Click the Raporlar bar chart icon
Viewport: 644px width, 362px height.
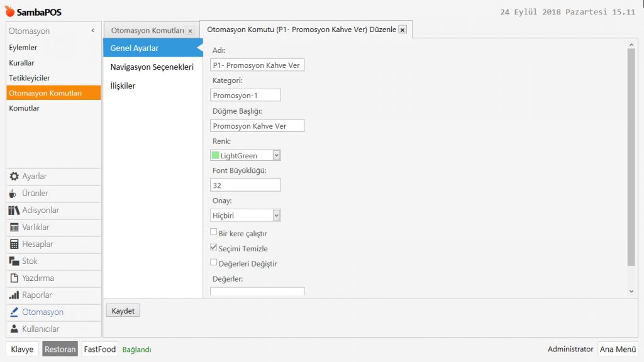point(15,295)
